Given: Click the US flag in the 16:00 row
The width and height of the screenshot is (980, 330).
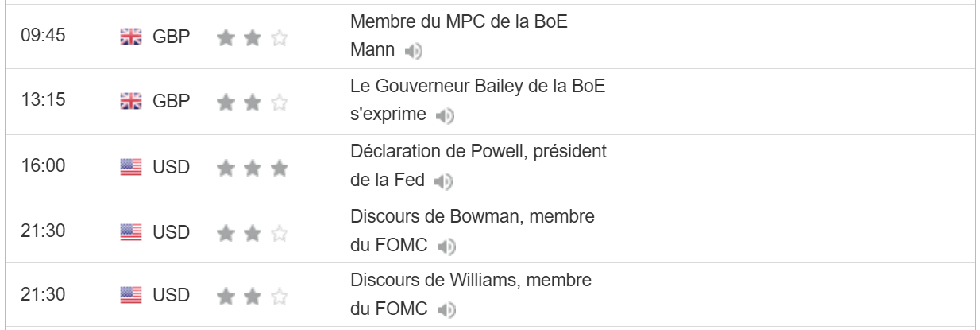Looking at the screenshot, I should (130, 167).
